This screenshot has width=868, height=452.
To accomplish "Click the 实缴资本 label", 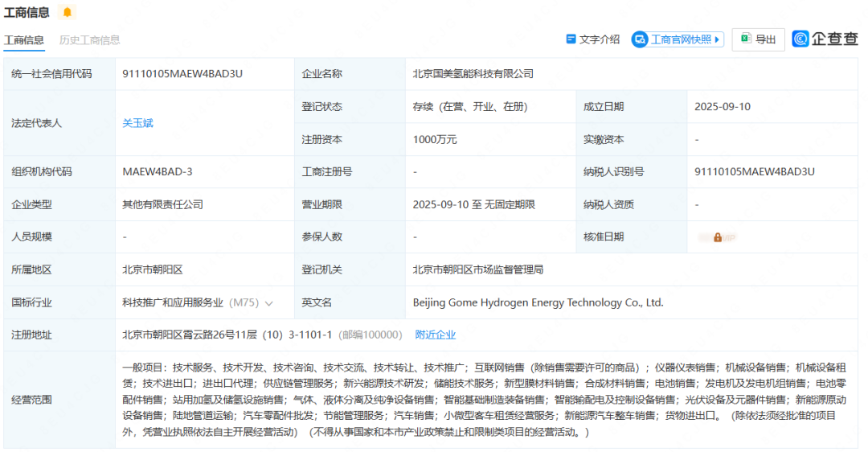I will (x=604, y=140).
